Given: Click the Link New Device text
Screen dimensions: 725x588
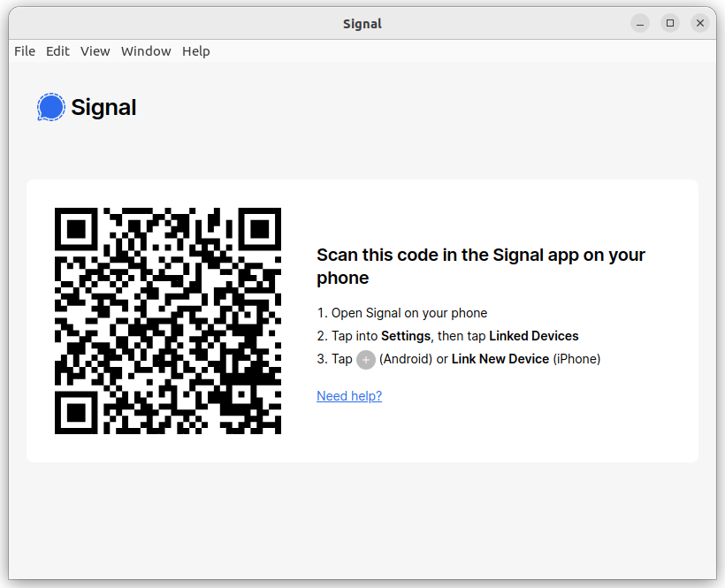Looking at the screenshot, I should [500, 359].
